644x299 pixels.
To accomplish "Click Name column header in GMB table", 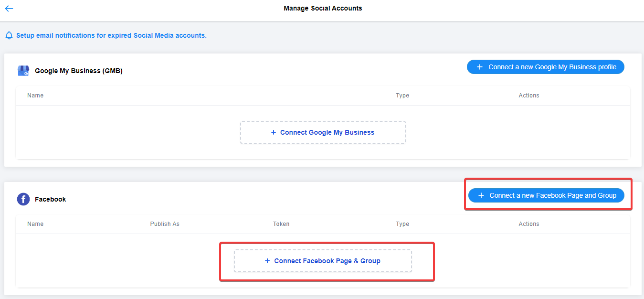I will [x=35, y=96].
